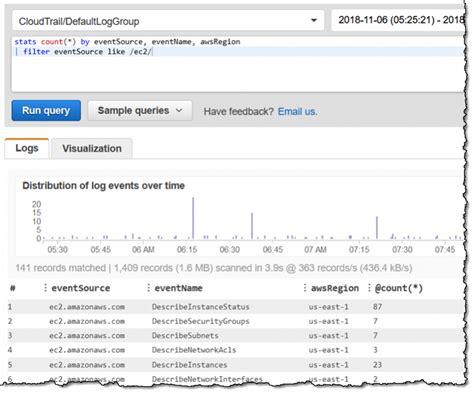474x393 pixels.
Task: Click the Distribution of log events over time heading
Action: (x=103, y=186)
